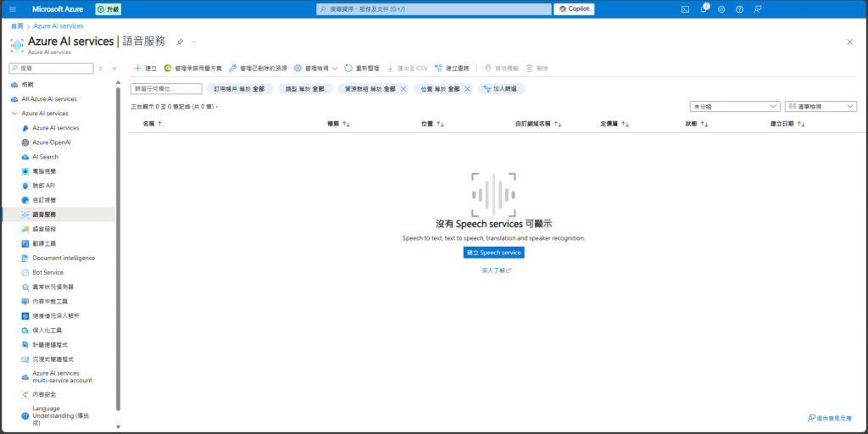Select 概觀 (Overview) in the sidebar
The height and width of the screenshot is (434, 868).
27,84
